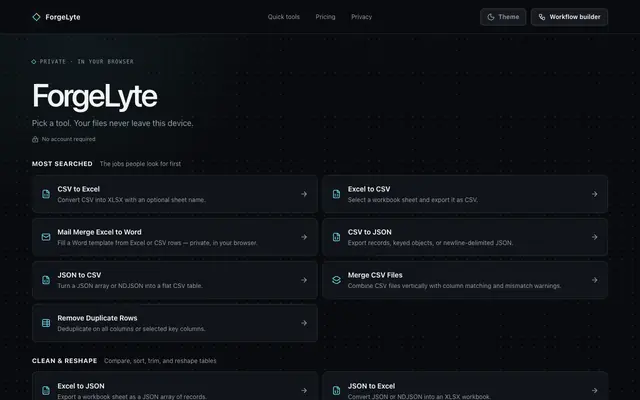Click the Excel to CSV file icon
Viewport: 640px width, 400px height.
click(336, 194)
